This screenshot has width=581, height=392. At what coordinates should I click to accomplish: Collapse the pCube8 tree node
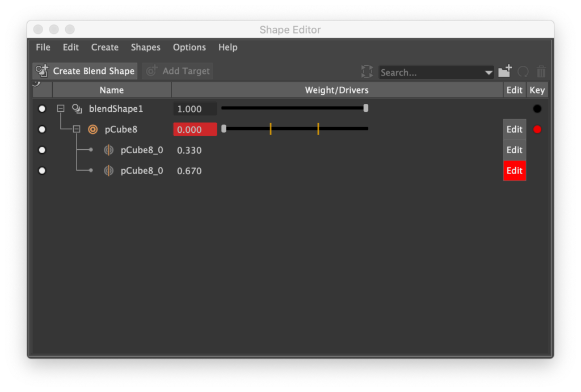click(x=77, y=129)
